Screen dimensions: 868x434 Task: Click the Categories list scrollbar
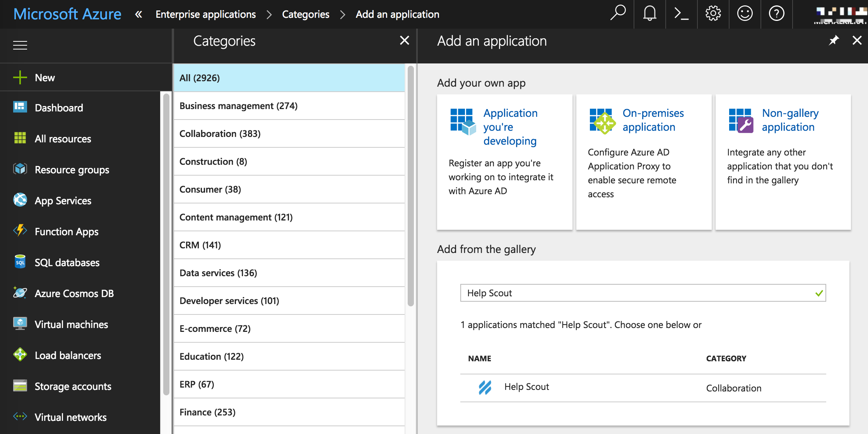410,186
